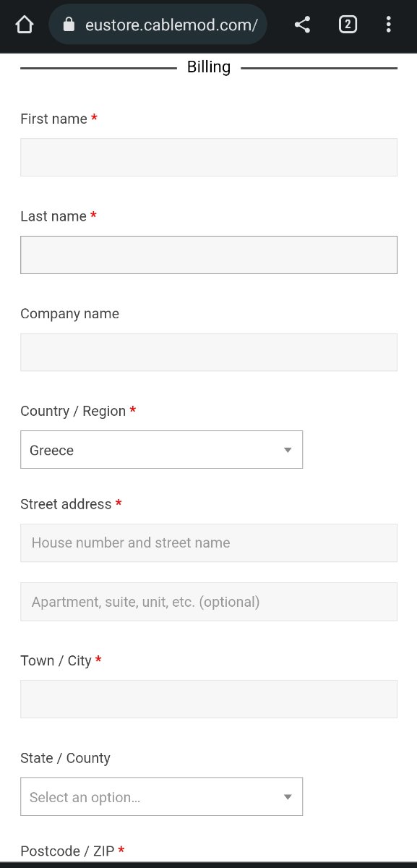Click the Town / City input
The image size is (417, 868).
(x=209, y=699)
